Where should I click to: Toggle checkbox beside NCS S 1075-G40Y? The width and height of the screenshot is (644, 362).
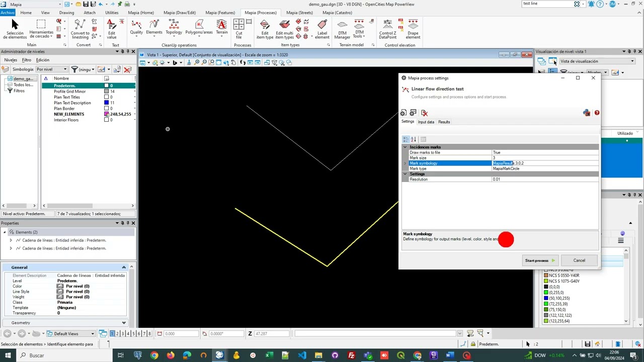click(x=546, y=281)
